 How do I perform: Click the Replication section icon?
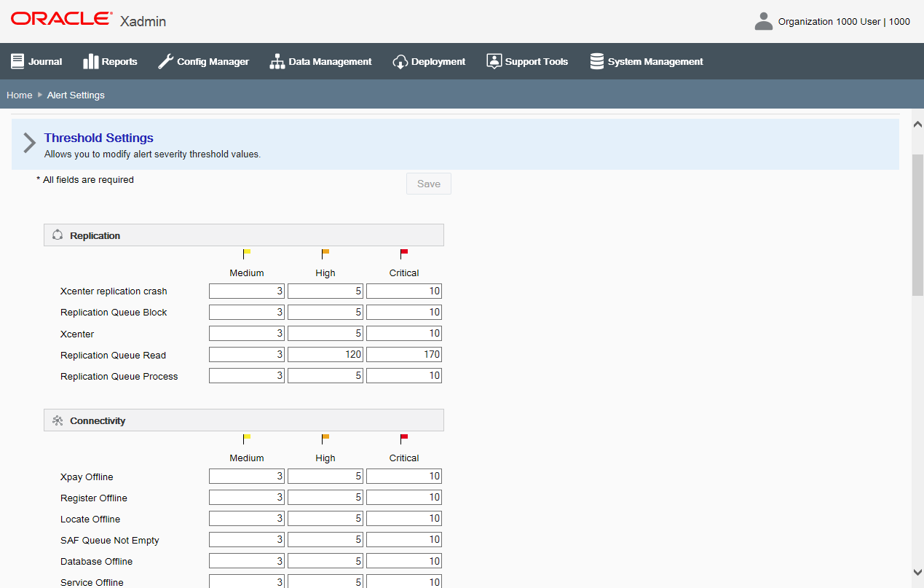58,235
